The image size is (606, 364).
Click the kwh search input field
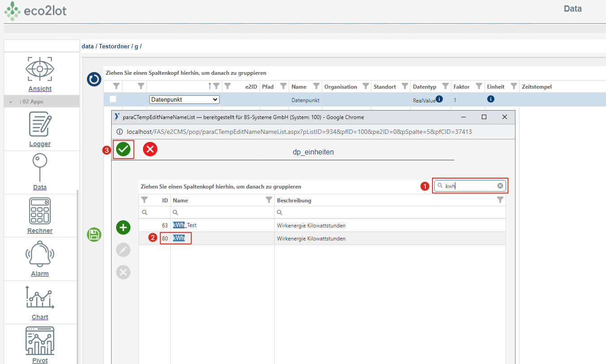coord(470,186)
